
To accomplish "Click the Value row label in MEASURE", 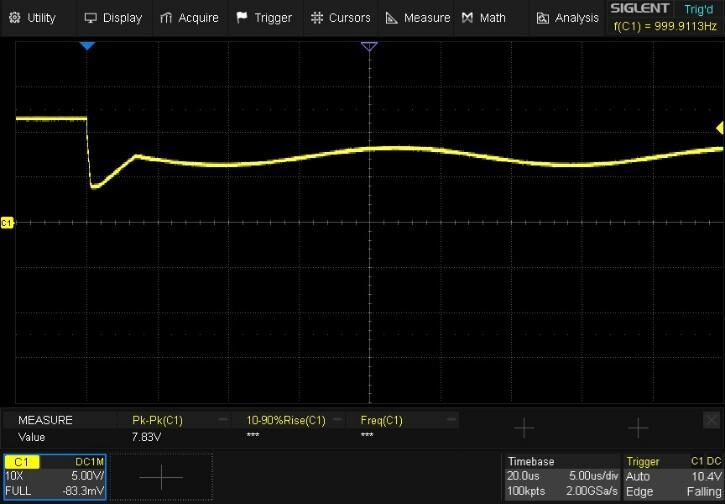I will 31,437.
